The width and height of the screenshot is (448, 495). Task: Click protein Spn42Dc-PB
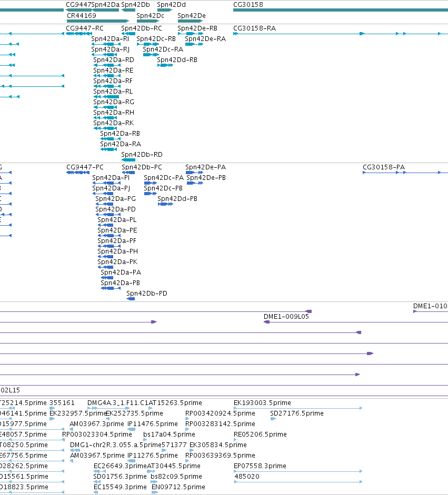click(163, 188)
